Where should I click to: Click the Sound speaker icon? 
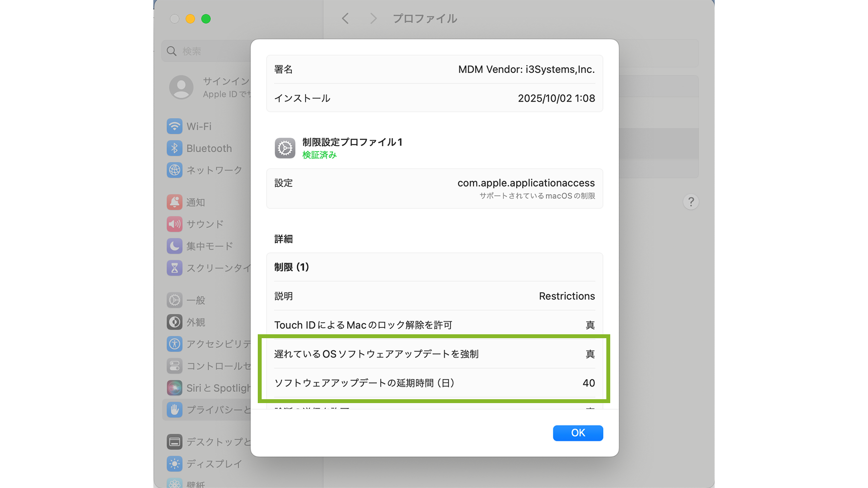coord(174,224)
